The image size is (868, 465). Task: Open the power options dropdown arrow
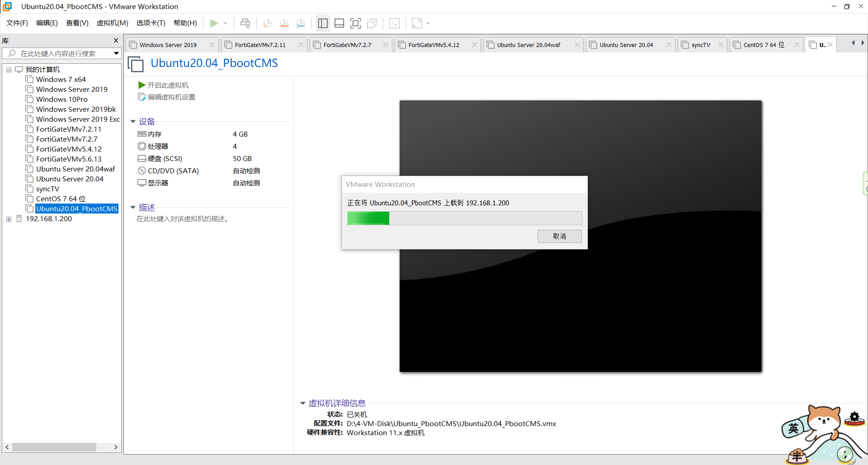226,23
